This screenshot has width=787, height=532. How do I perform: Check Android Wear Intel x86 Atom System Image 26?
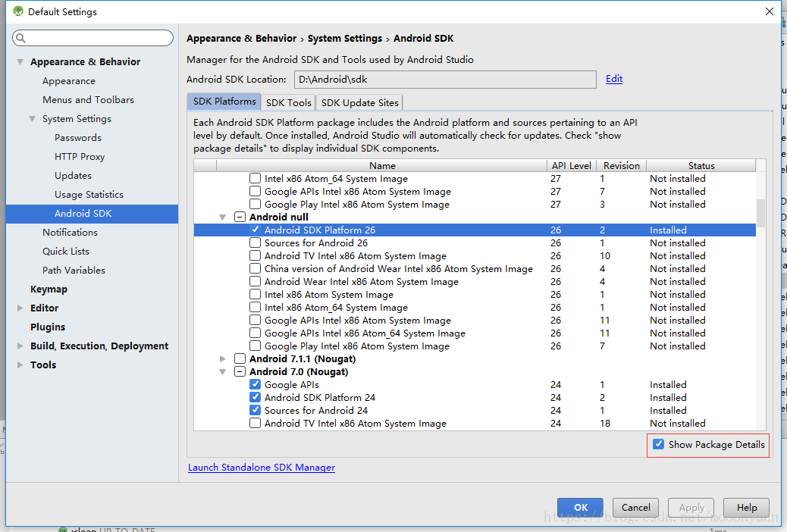pyautogui.click(x=255, y=282)
